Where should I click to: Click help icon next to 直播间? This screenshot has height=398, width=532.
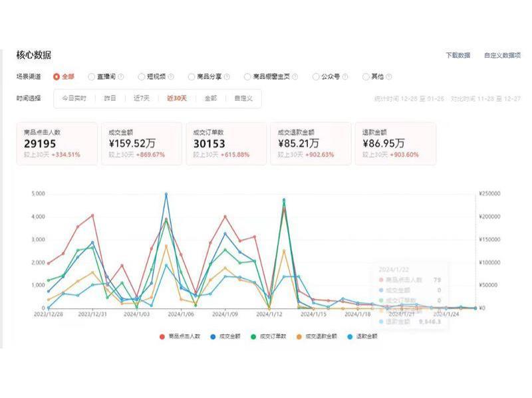[x=121, y=77]
